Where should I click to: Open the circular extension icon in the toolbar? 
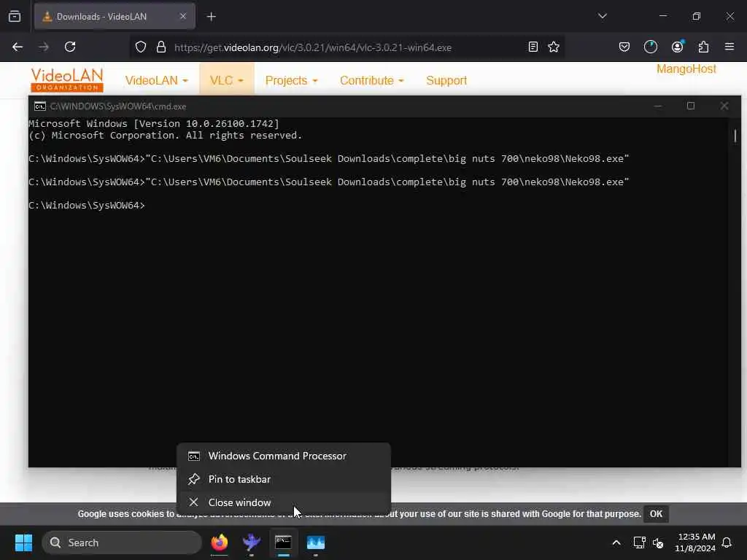(x=651, y=47)
